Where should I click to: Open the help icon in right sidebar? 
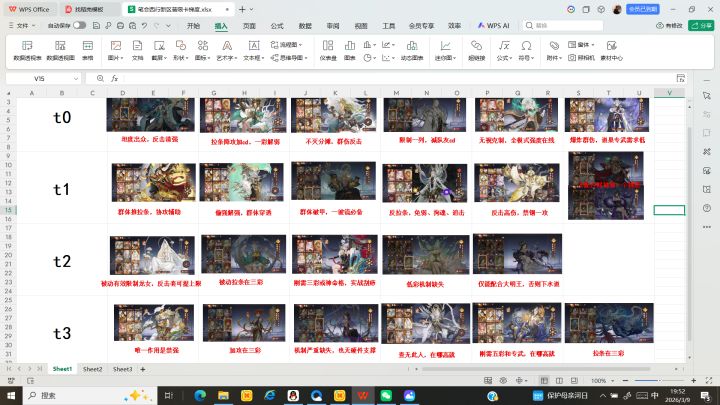(x=707, y=208)
